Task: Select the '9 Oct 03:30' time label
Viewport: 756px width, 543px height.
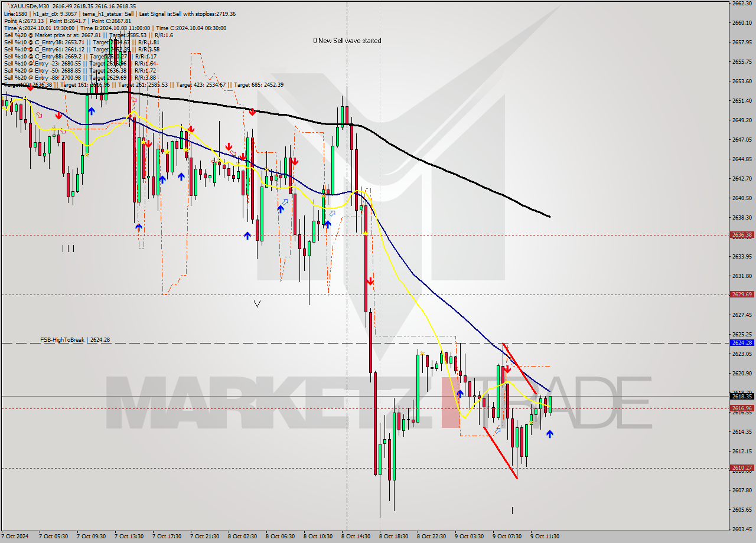Action: 469,537
